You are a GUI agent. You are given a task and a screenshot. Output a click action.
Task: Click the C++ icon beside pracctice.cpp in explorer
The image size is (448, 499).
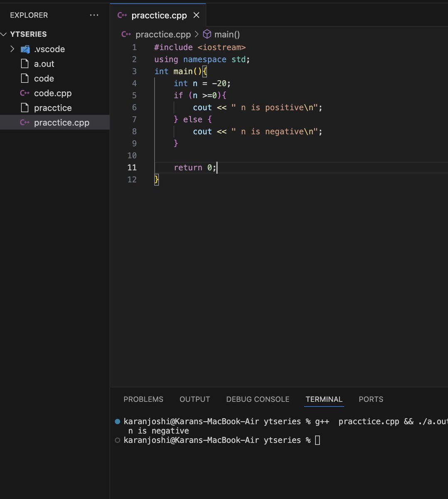click(x=25, y=123)
